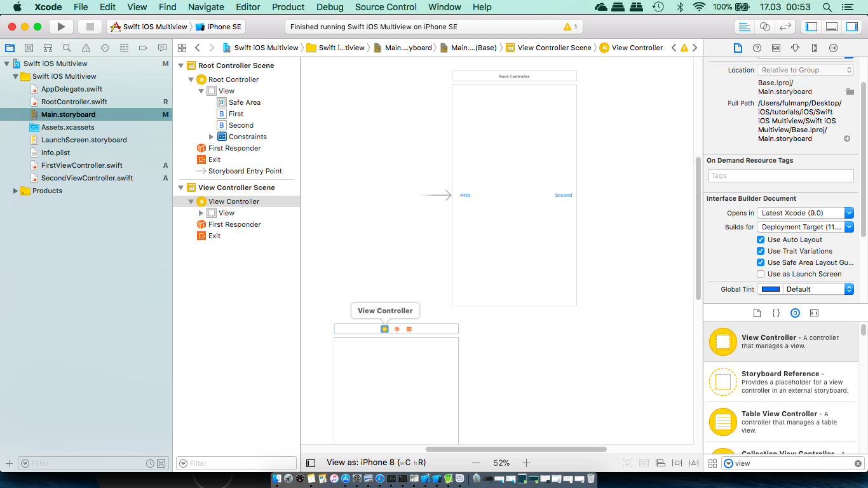Expand the Constraints tree item
The height and width of the screenshot is (488, 868).
pos(212,137)
